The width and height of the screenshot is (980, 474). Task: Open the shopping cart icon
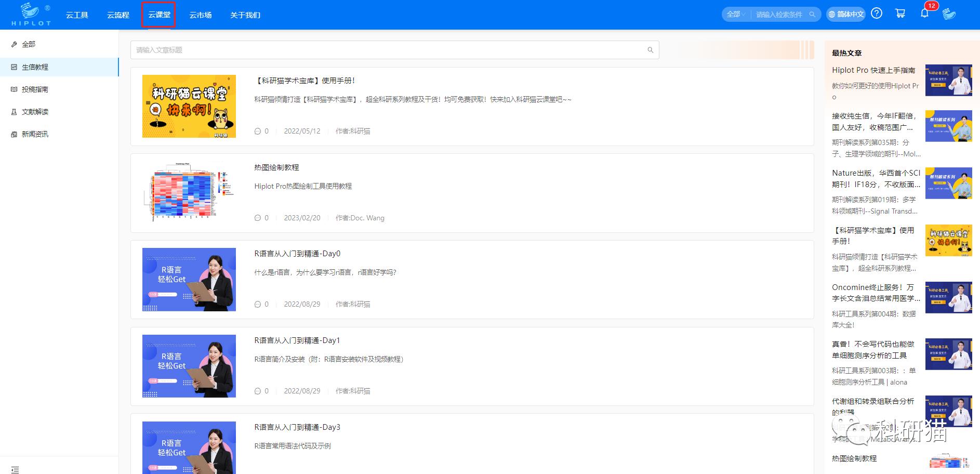(900, 13)
